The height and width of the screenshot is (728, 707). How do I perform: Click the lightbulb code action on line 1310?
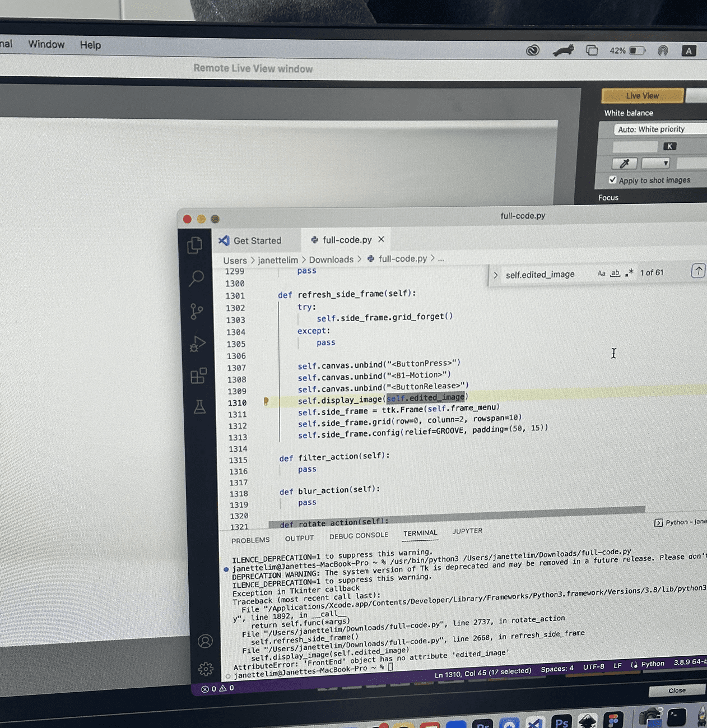(266, 401)
